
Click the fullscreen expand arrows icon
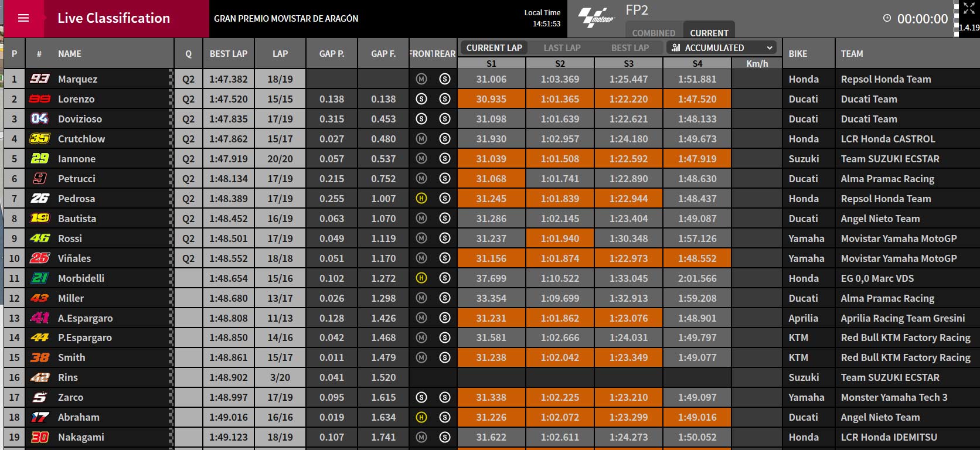click(x=969, y=9)
